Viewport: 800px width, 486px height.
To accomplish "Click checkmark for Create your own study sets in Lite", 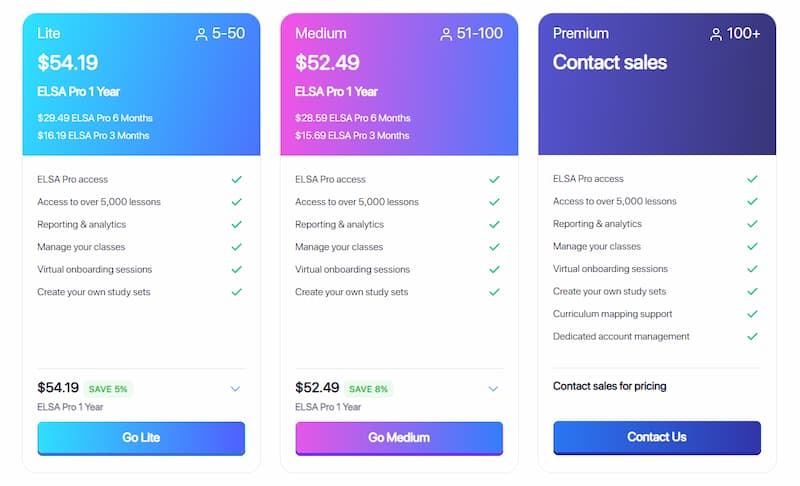I will (x=237, y=292).
